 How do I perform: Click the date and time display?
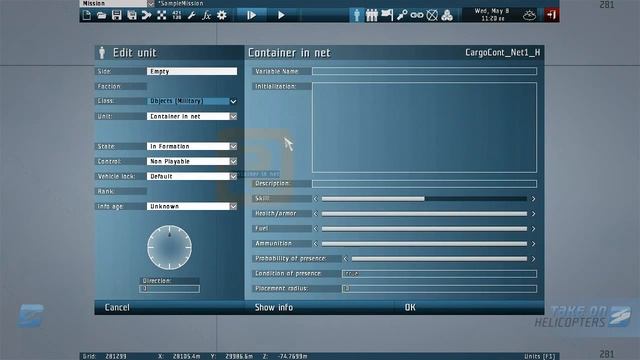(492, 15)
